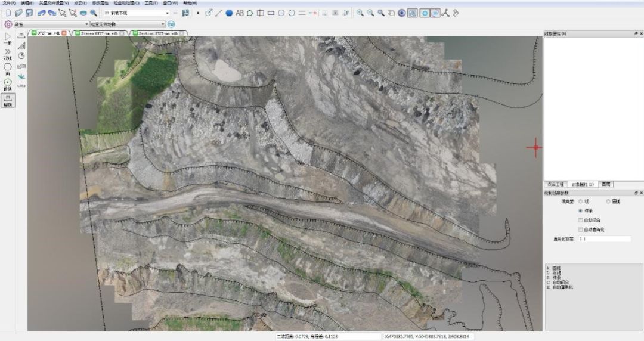Expand the second dropdown in second toolbar row
The image size is (644, 341).
(x=163, y=24)
